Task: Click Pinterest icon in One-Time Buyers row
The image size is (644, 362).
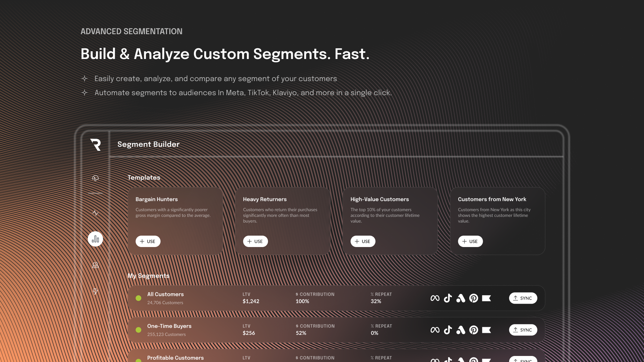Action: (474, 330)
